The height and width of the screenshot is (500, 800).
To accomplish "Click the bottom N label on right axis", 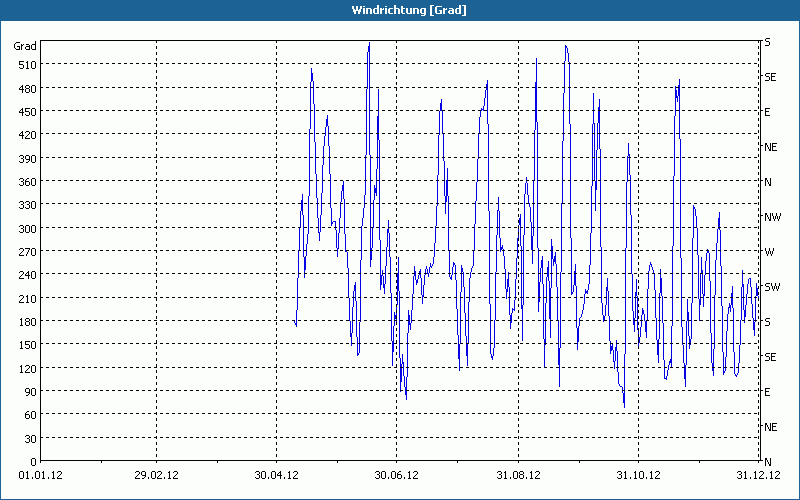I will tap(767, 462).
